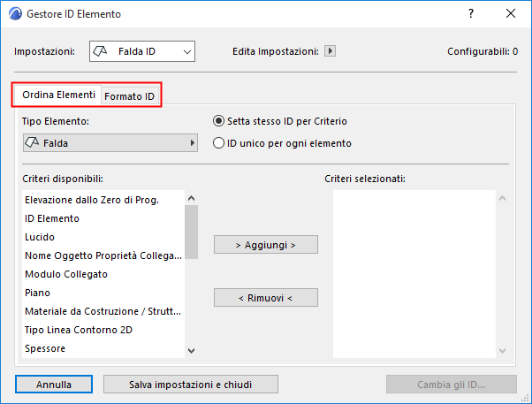This screenshot has height=404, width=532.
Task: Open the Formato ID tab
Action: pyautogui.click(x=129, y=95)
